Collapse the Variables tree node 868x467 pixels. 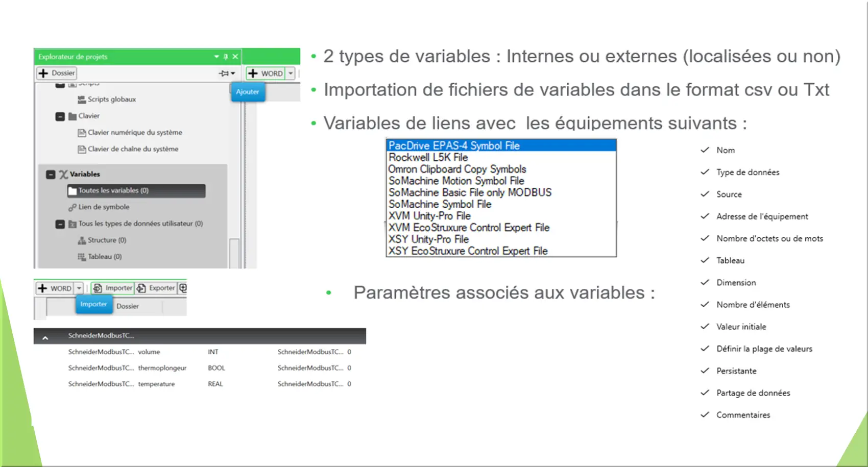(51, 175)
